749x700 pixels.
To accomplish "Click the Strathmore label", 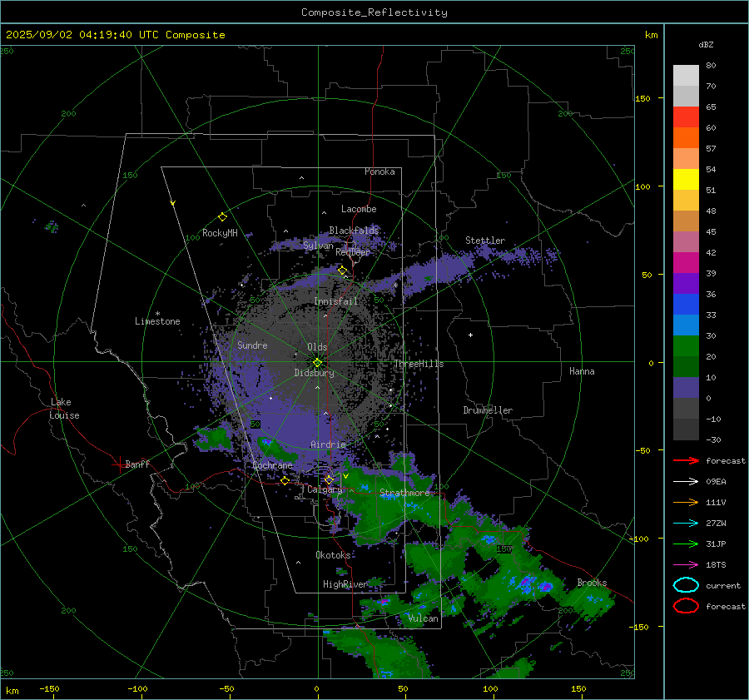I will tap(404, 493).
